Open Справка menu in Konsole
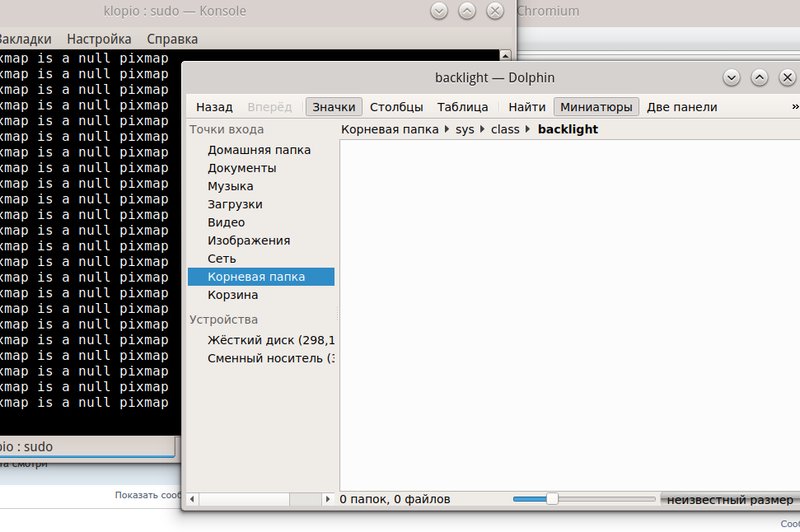This screenshot has height=532, width=800. [172, 40]
